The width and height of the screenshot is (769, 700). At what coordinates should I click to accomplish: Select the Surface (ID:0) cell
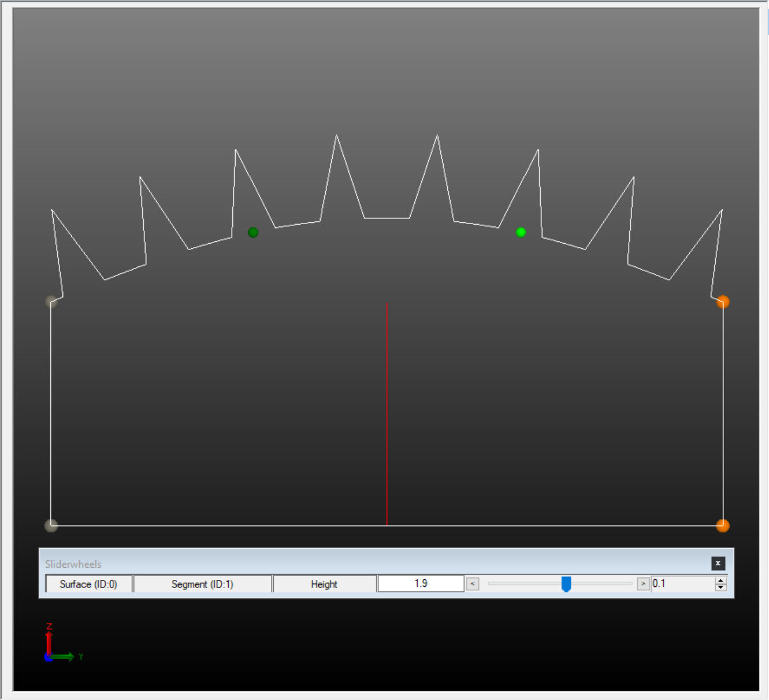pos(89,584)
